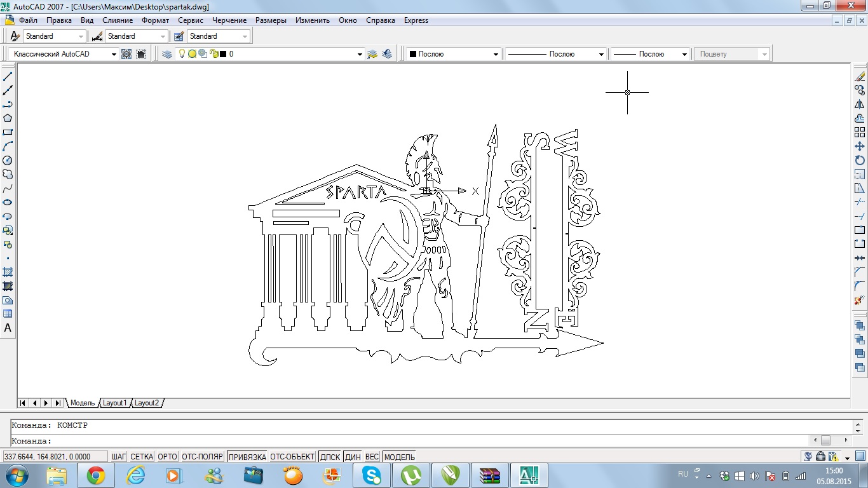Open Google Chrome from the taskbar
The image size is (868, 488).
pyautogui.click(x=96, y=475)
